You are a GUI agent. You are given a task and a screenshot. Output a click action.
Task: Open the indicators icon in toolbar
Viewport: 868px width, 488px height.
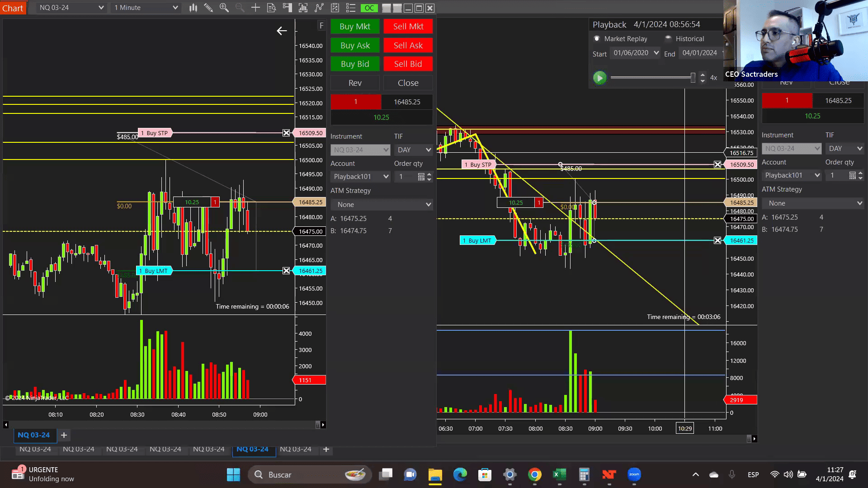(x=303, y=8)
